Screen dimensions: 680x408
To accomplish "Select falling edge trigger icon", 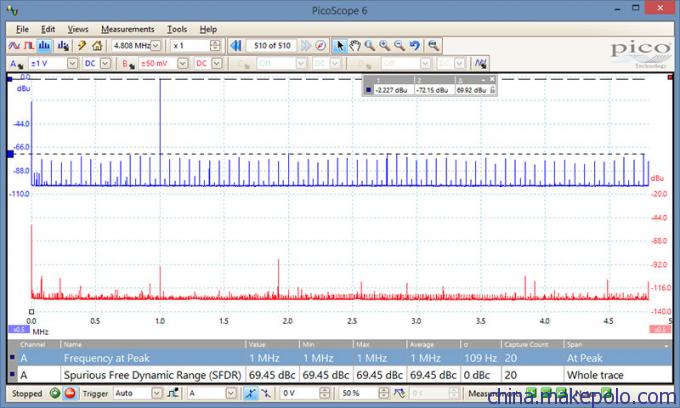I will (x=266, y=393).
